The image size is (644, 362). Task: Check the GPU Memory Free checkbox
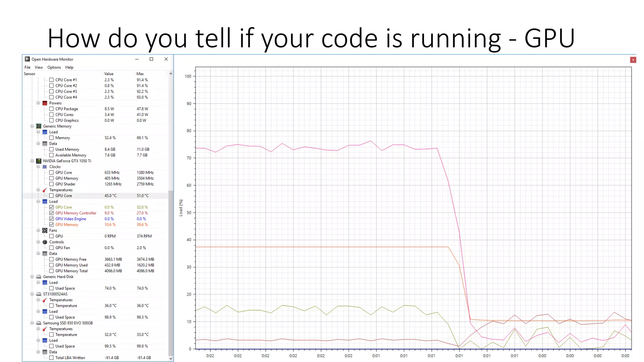52,259
